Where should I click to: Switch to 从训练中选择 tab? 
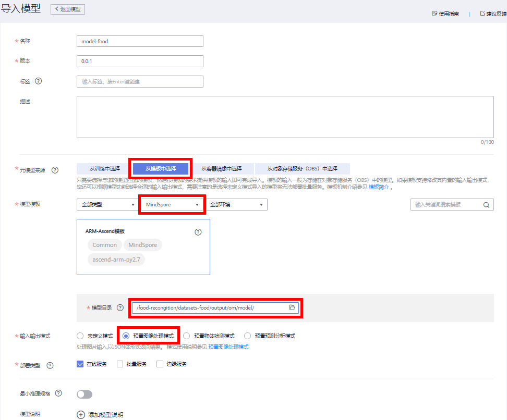point(104,169)
